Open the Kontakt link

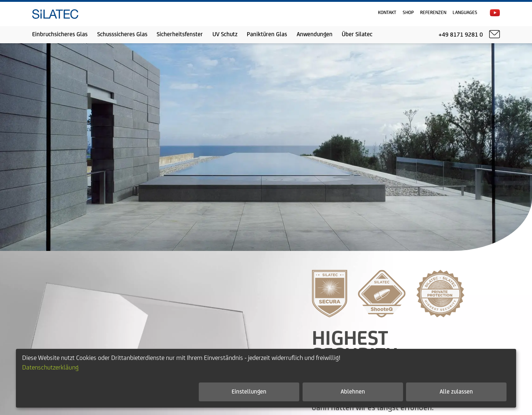point(387,13)
